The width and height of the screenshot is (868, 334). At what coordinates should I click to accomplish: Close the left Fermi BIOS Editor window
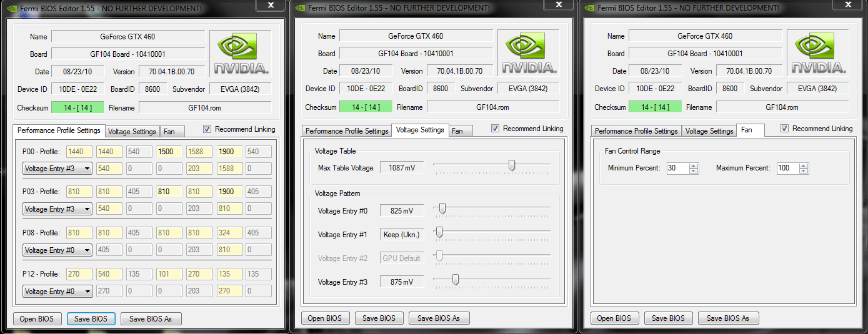[271, 5]
